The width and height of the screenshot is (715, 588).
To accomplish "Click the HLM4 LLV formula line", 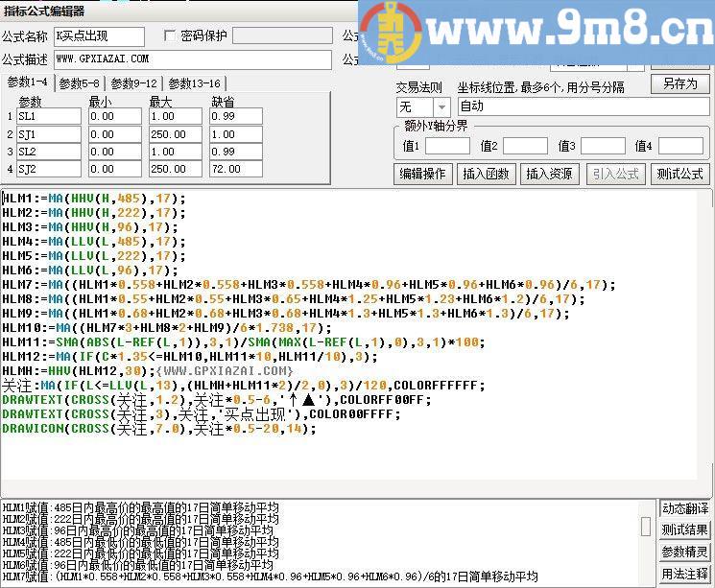I will (x=94, y=242).
